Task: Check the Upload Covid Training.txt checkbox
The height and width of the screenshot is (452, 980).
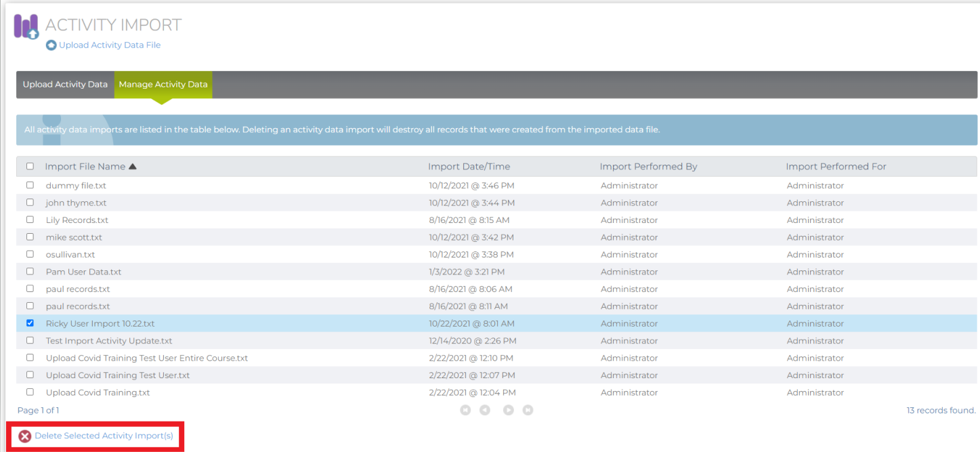Action: click(x=30, y=392)
